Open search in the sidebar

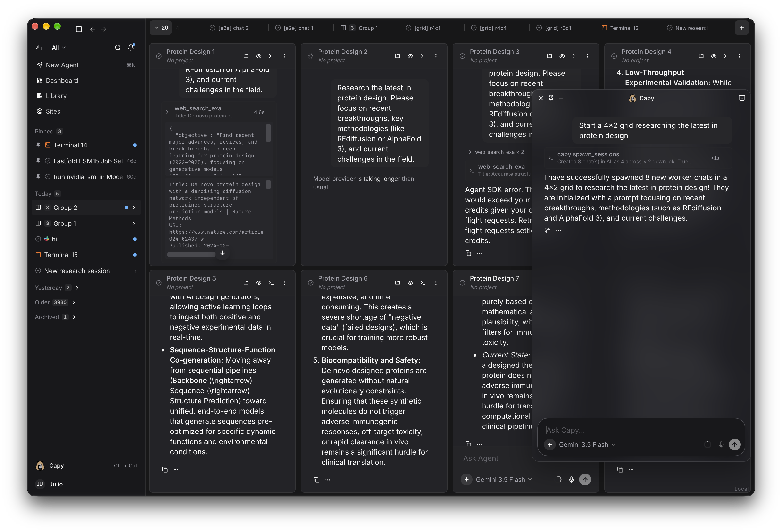point(118,47)
